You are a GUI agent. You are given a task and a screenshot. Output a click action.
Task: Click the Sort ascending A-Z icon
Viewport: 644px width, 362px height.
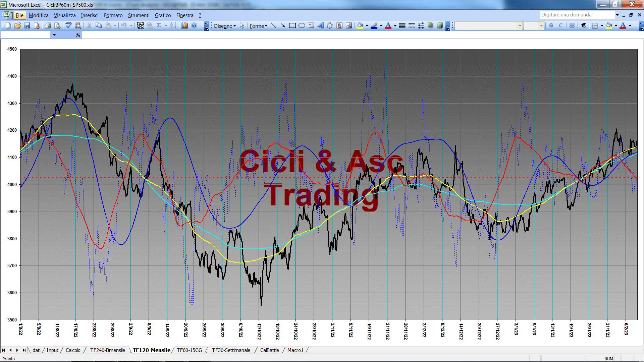pos(173,25)
